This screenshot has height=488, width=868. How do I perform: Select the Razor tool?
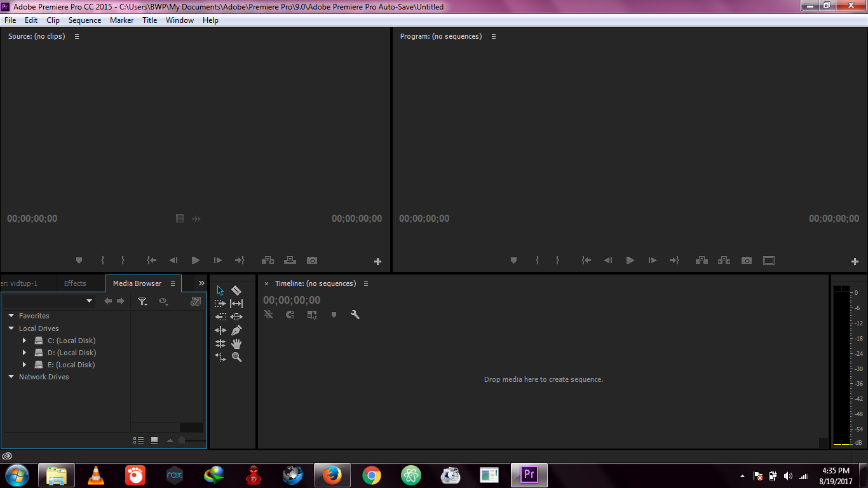click(x=236, y=290)
